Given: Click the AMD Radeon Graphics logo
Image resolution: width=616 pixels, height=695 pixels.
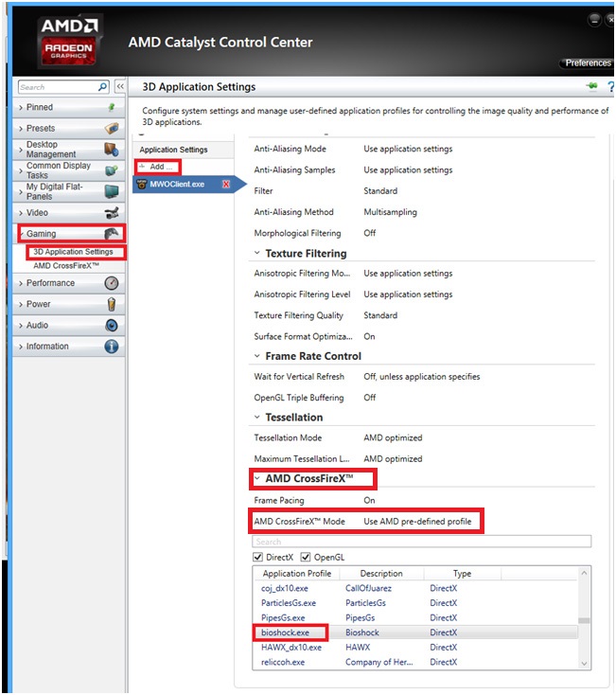Looking at the screenshot, I should tap(69, 41).
